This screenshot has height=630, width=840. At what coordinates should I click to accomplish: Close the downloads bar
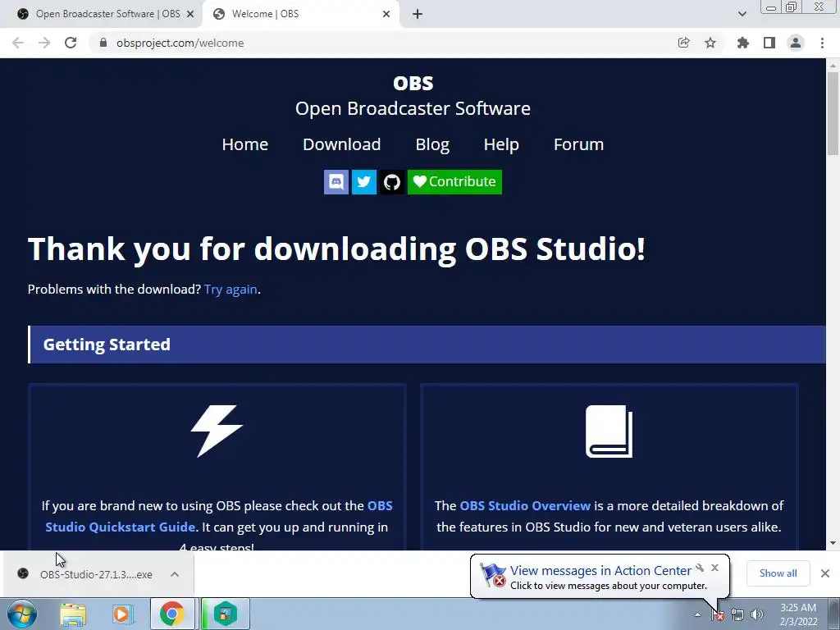pyautogui.click(x=825, y=573)
